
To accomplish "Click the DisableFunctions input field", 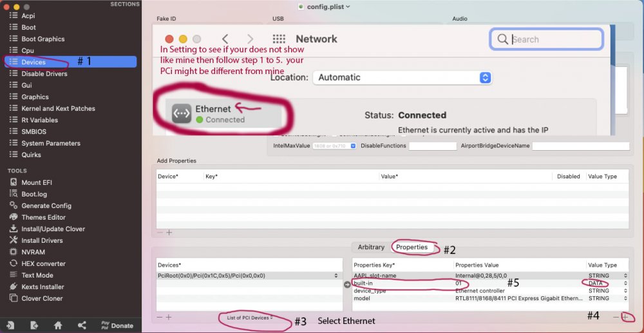I will click(433, 146).
